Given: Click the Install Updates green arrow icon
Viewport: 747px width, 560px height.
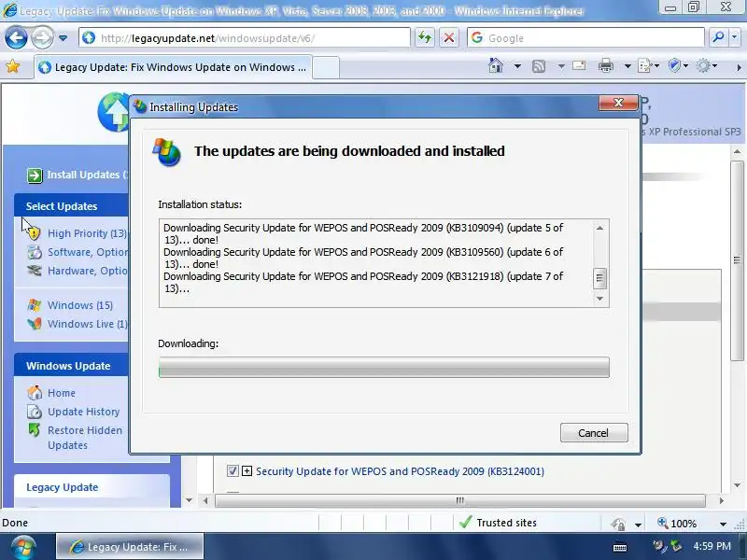Looking at the screenshot, I should click(x=35, y=175).
